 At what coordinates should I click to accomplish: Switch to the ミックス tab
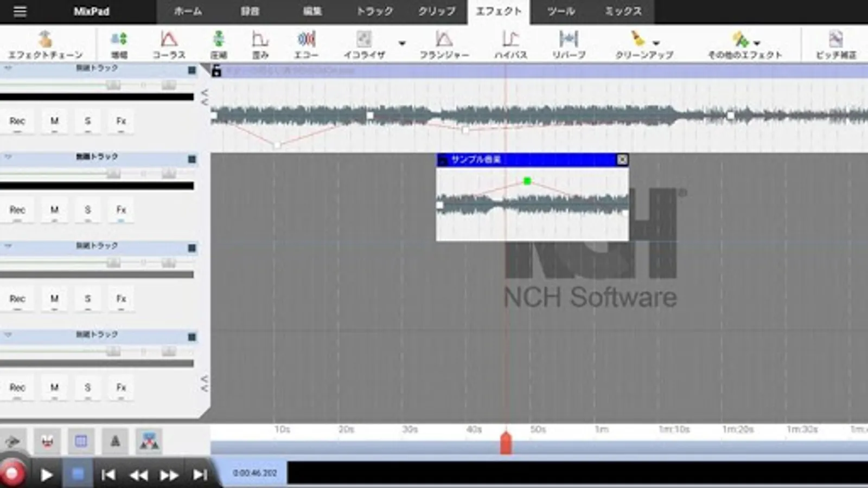tap(623, 11)
